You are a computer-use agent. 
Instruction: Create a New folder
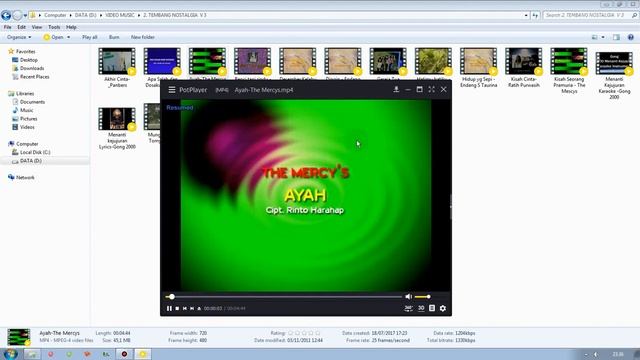point(142,37)
